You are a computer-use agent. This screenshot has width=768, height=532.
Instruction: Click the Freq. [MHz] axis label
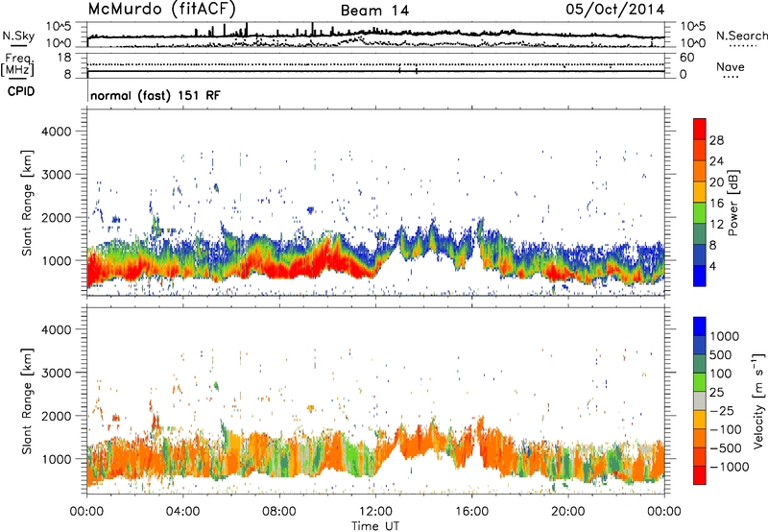pos(17,65)
